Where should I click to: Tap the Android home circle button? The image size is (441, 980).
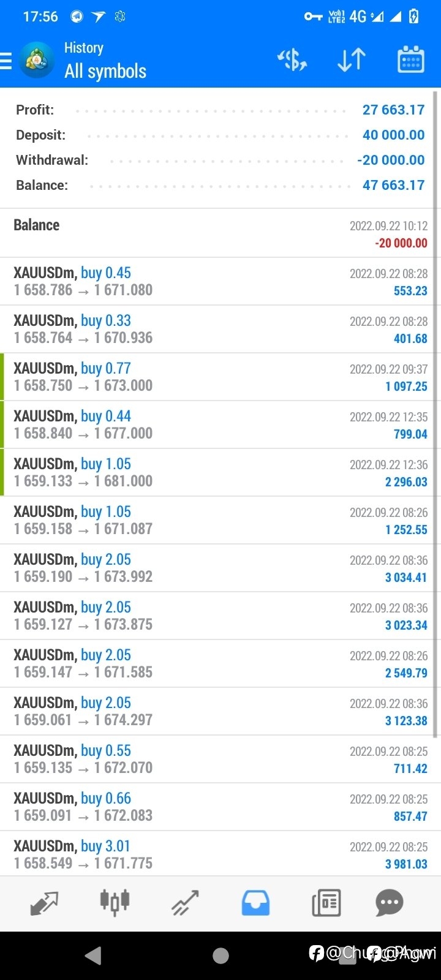pos(221,956)
